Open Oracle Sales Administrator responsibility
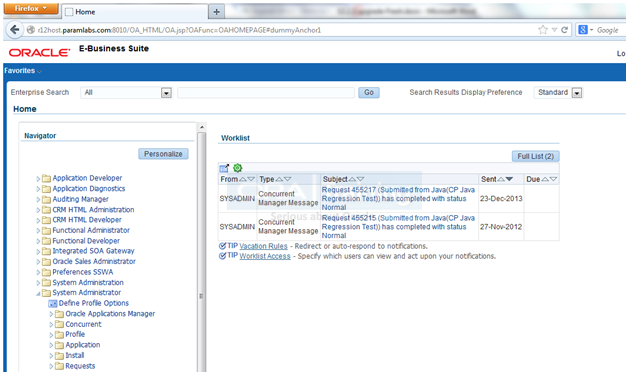This screenshot has height=374, width=628. click(x=94, y=261)
